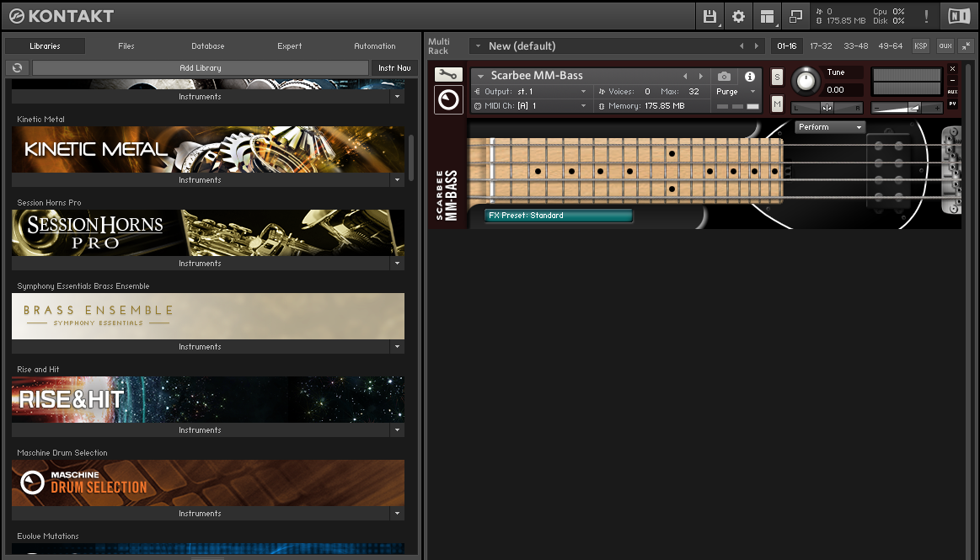Open the Perform page dropdown
The width and height of the screenshot is (980, 560).
click(829, 126)
